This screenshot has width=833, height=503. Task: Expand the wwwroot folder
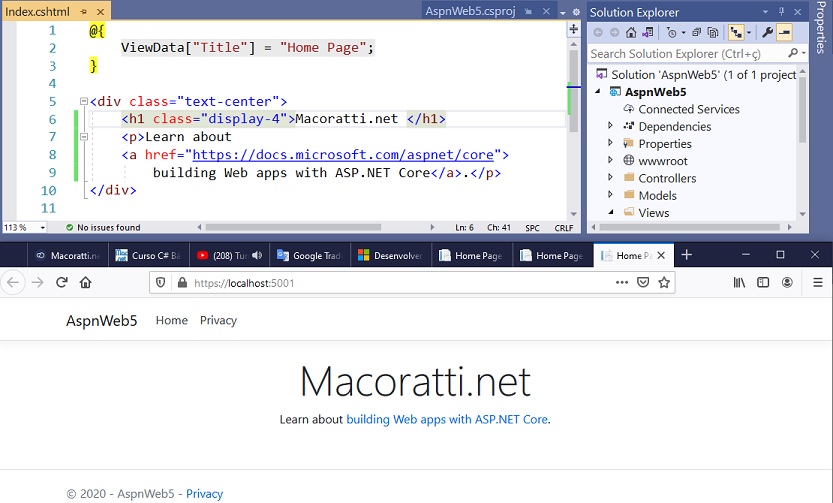coord(610,160)
